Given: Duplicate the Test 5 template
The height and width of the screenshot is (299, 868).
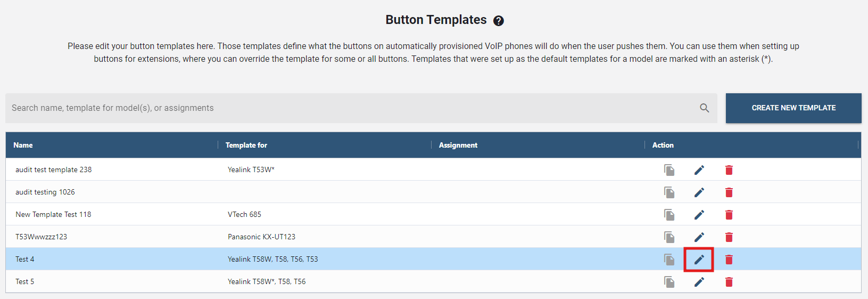Looking at the screenshot, I should [x=669, y=282].
